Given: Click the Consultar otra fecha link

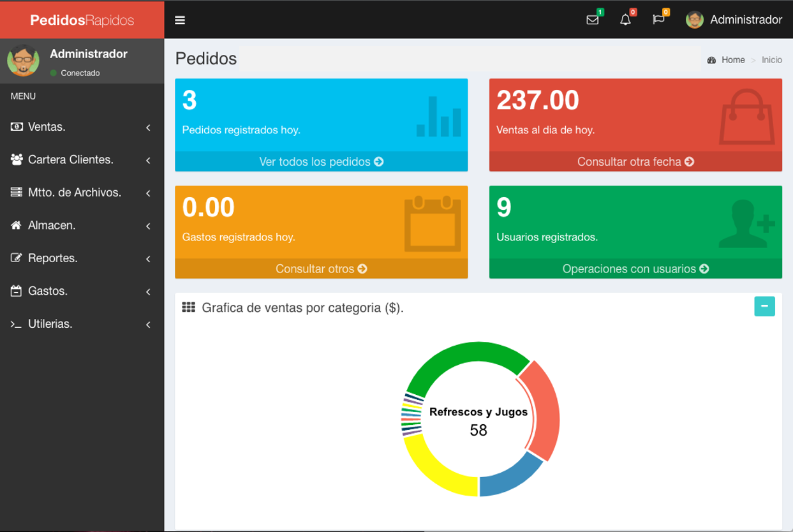Looking at the screenshot, I should click(x=635, y=162).
